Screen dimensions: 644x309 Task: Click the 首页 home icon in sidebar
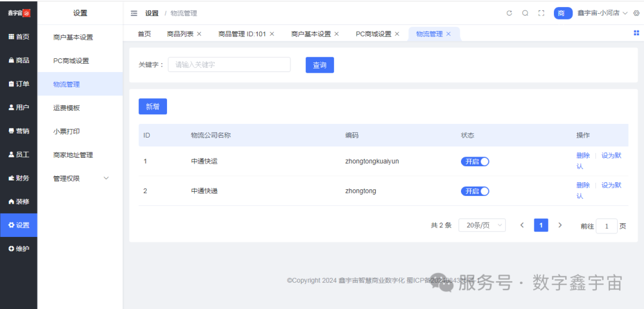pyautogui.click(x=11, y=37)
